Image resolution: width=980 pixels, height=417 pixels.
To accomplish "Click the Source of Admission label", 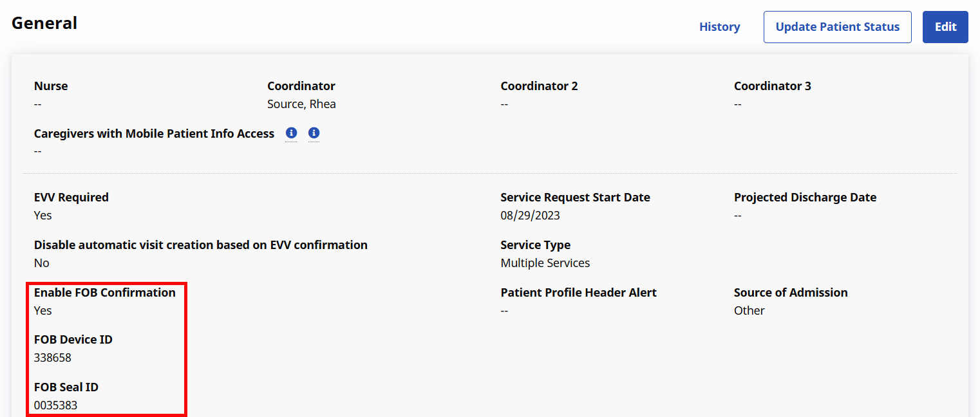I will pyautogui.click(x=791, y=292).
